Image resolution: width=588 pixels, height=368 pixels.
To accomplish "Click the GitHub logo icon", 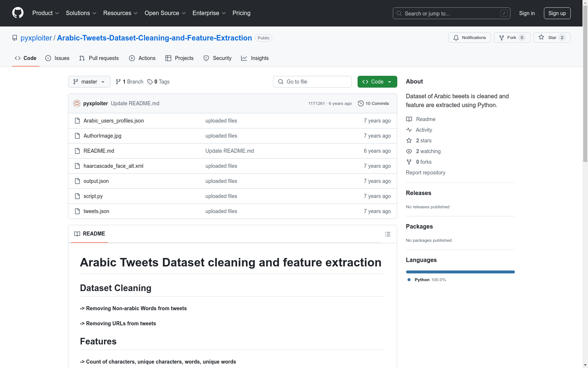I will [18, 13].
